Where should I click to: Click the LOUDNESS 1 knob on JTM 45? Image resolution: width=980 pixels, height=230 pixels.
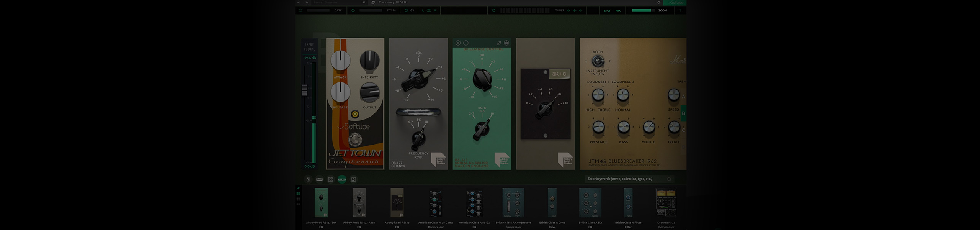(x=598, y=95)
